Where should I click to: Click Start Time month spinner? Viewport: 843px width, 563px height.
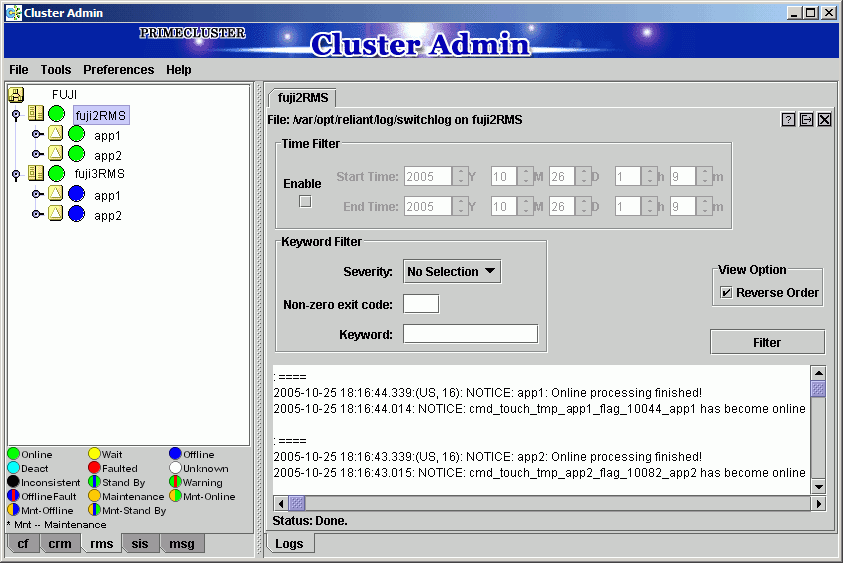526,176
